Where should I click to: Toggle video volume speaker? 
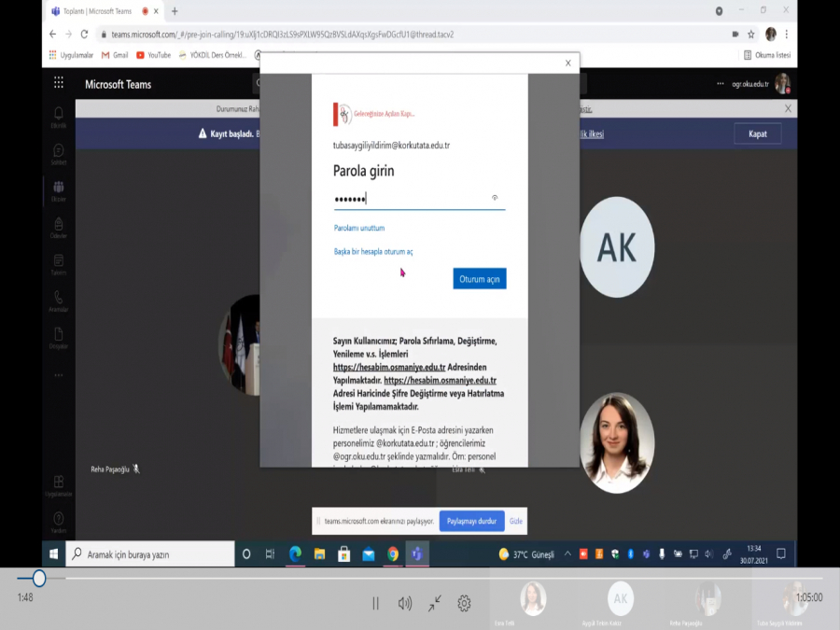pyautogui.click(x=405, y=603)
